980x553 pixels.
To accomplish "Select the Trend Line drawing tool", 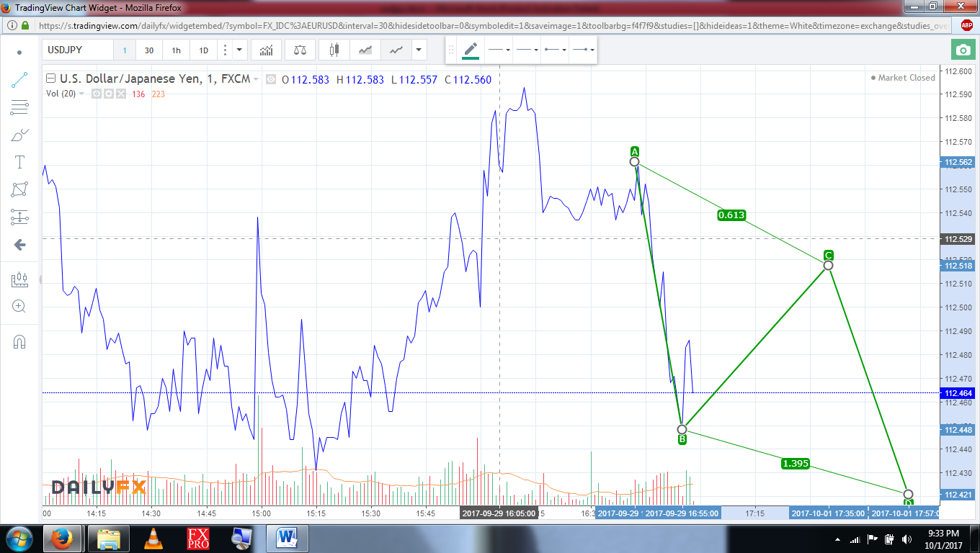I will click(19, 80).
